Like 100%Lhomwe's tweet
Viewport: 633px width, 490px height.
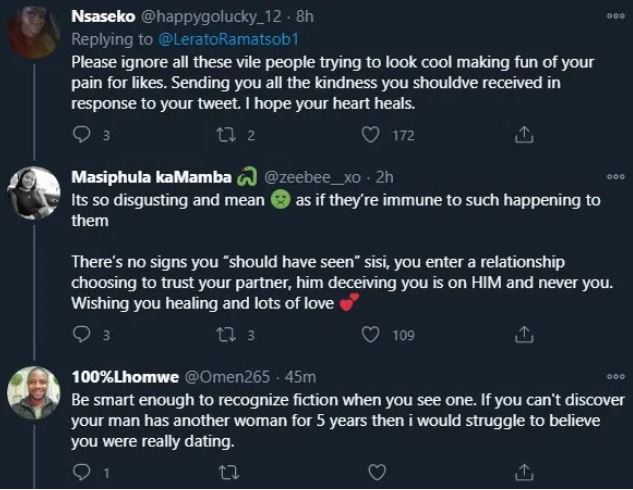[x=376, y=470]
